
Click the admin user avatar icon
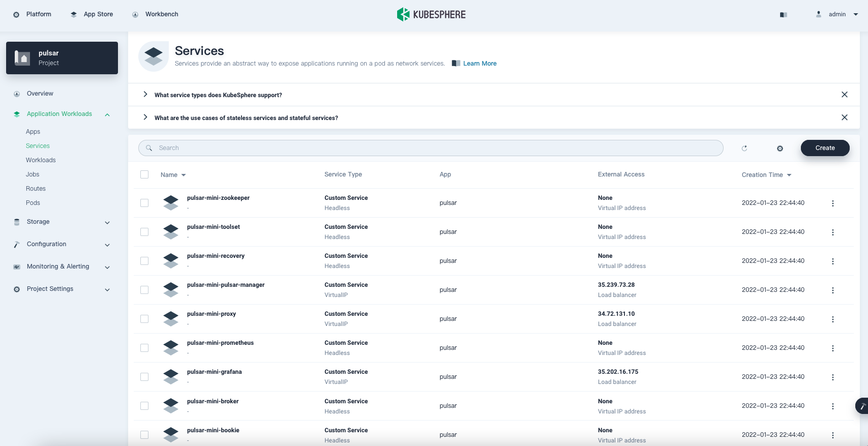pyautogui.click(x=819, y=14)
